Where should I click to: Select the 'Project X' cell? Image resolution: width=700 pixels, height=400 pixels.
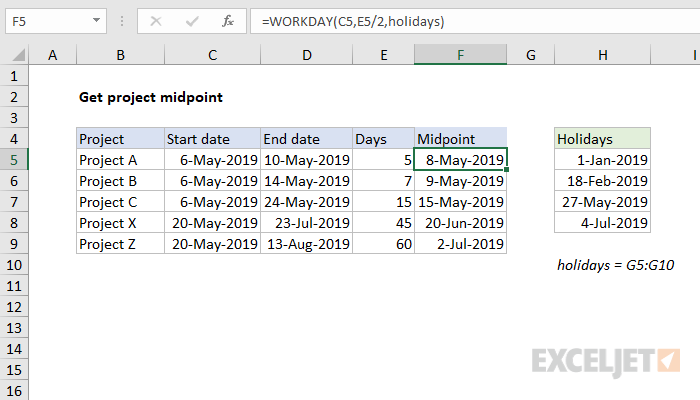121,223
